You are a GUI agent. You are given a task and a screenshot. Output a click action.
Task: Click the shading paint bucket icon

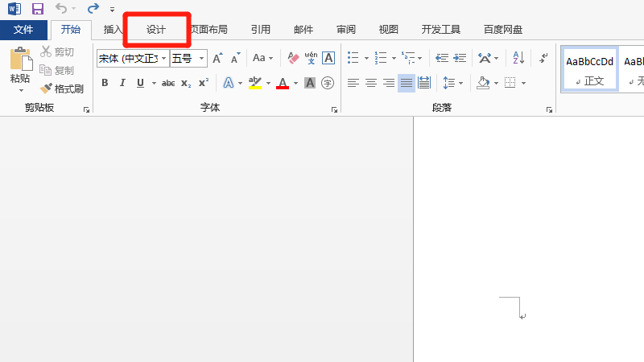pos(483,83)
